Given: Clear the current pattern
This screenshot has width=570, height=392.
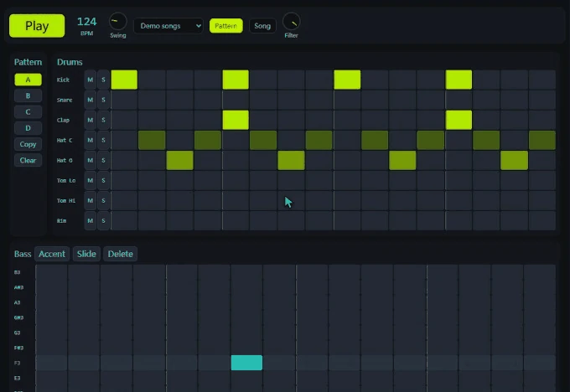Looking at the screenshot, I should click(x=28, y=160).
